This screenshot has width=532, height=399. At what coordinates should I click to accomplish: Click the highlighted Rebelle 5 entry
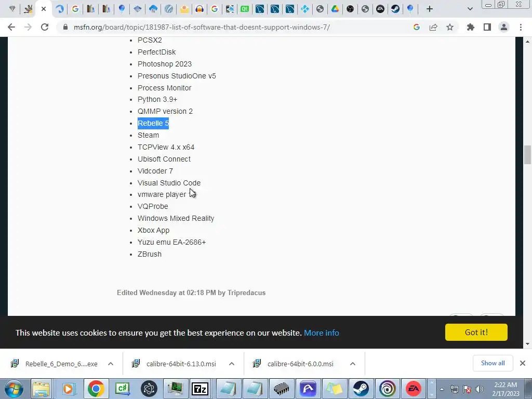153,123
